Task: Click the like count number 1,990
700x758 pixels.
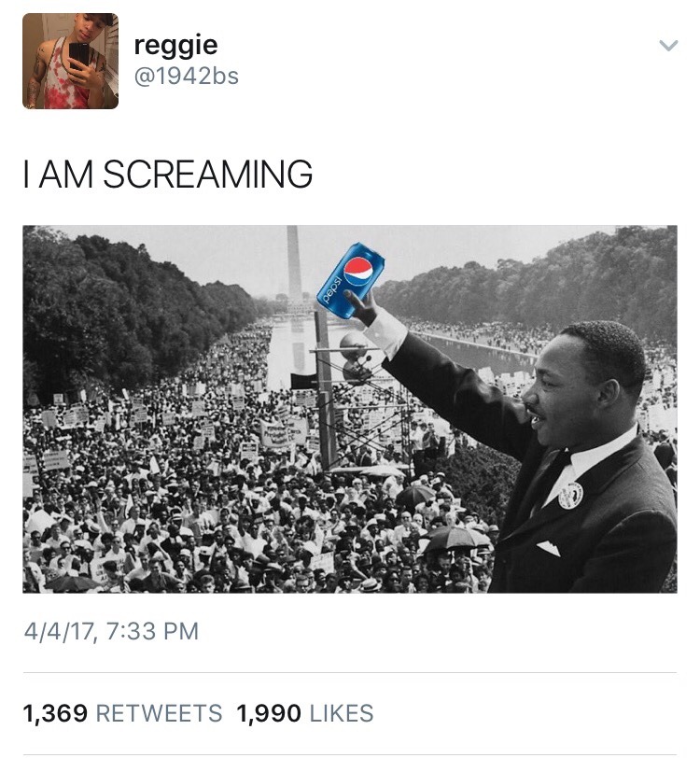Action: pos(269,714)
